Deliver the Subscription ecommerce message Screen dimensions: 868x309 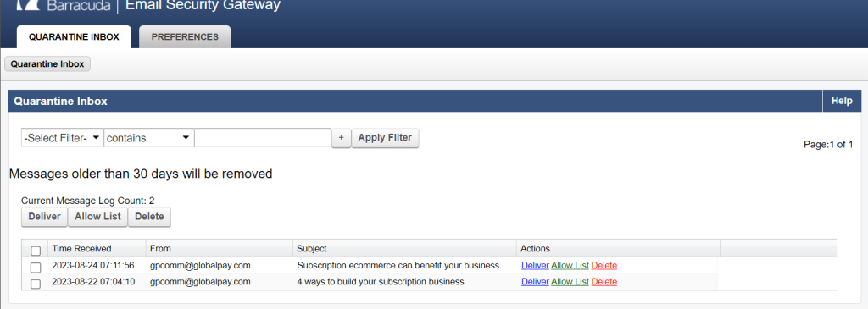[535, 265]
